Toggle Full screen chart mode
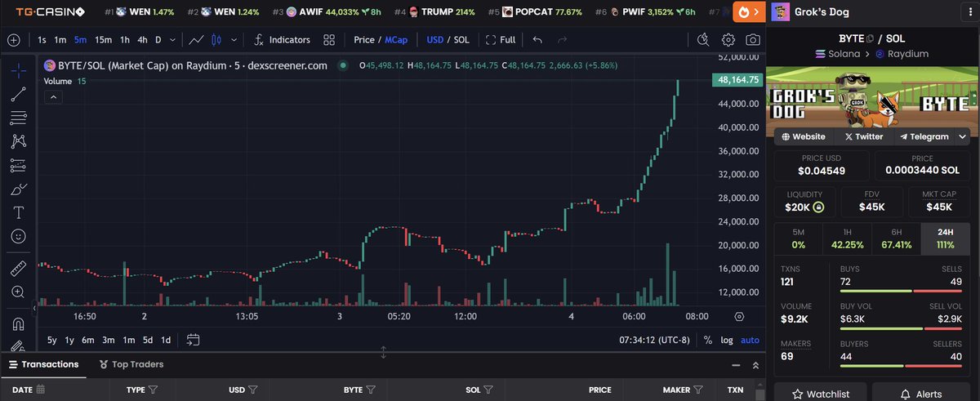The image size is (980, 401). click(x=501, y=39)
